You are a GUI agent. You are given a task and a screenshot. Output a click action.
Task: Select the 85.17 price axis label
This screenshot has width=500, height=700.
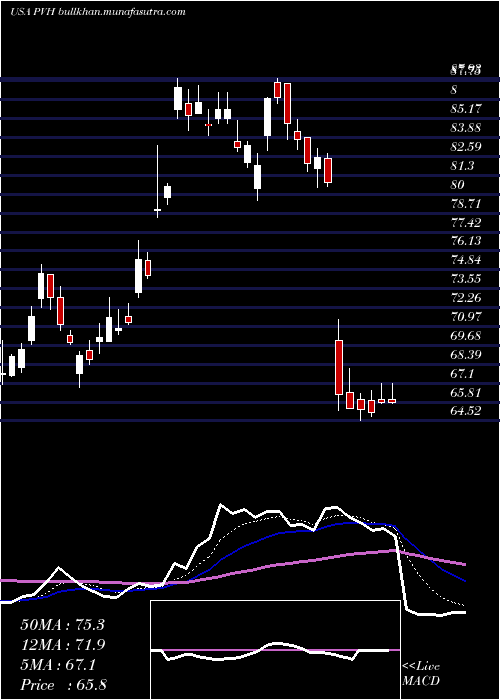466,108
